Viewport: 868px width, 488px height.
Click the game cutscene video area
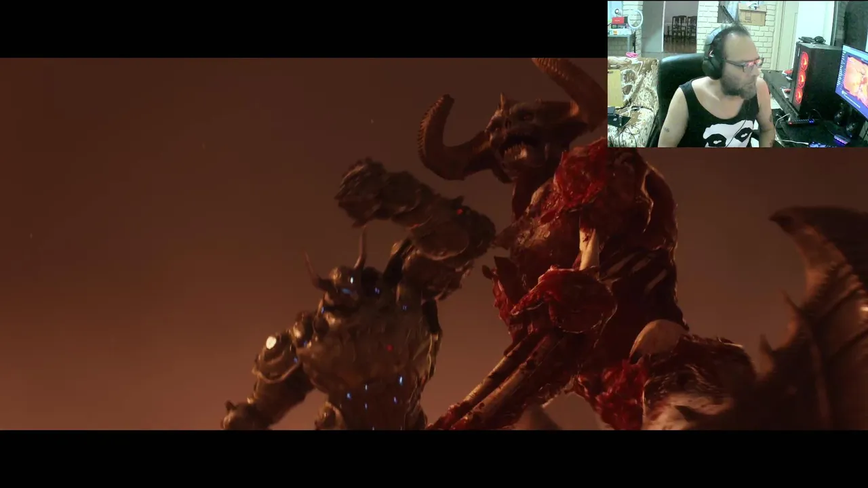coord(434,244)
